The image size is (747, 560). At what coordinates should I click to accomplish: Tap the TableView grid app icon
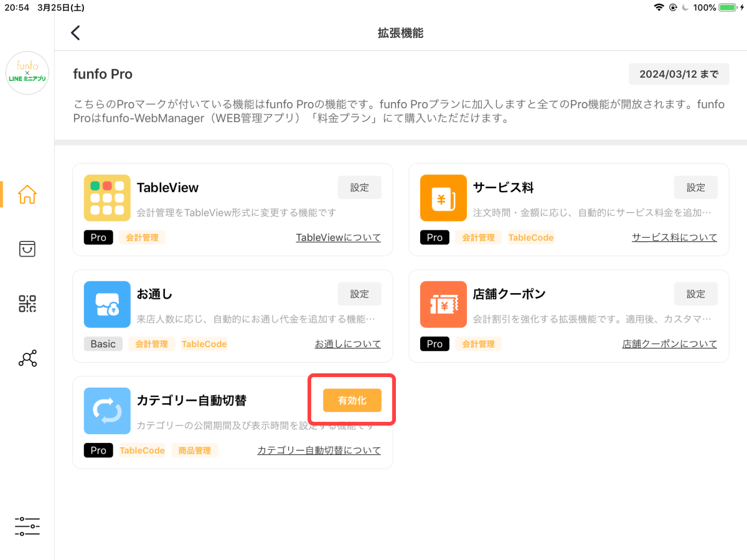(x=107, y=198)
